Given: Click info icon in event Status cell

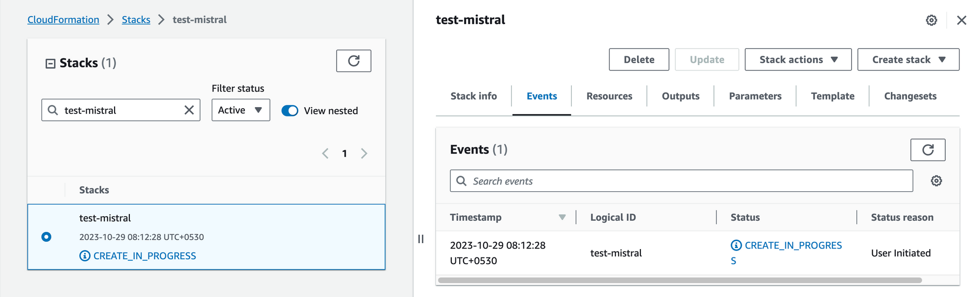Looking at the screenshot, I should [x=736, y=245].
